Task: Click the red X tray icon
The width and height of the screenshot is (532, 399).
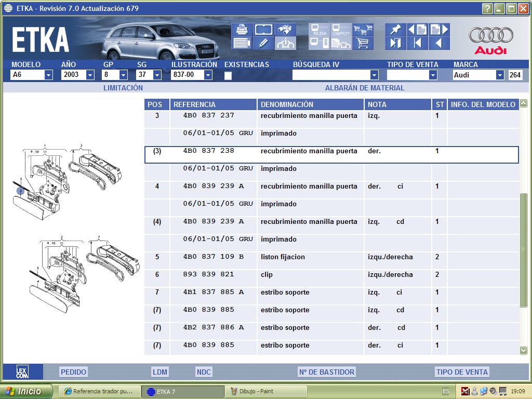Action: (465, 391)
